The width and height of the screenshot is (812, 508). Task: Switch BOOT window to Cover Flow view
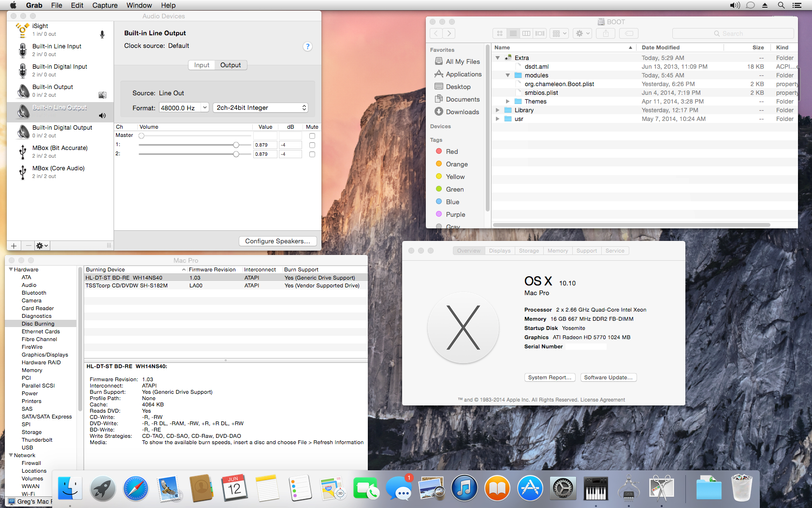pyautogui.click(x=540, y=33)
